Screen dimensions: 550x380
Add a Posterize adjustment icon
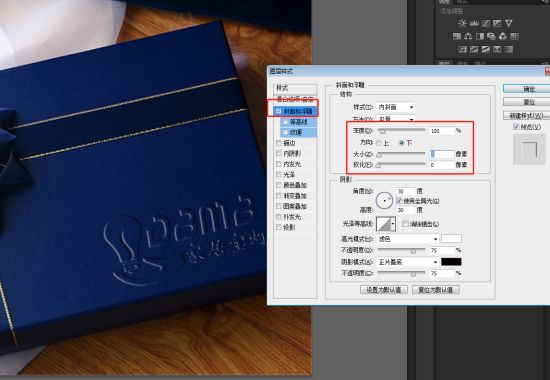coord(474,49)
